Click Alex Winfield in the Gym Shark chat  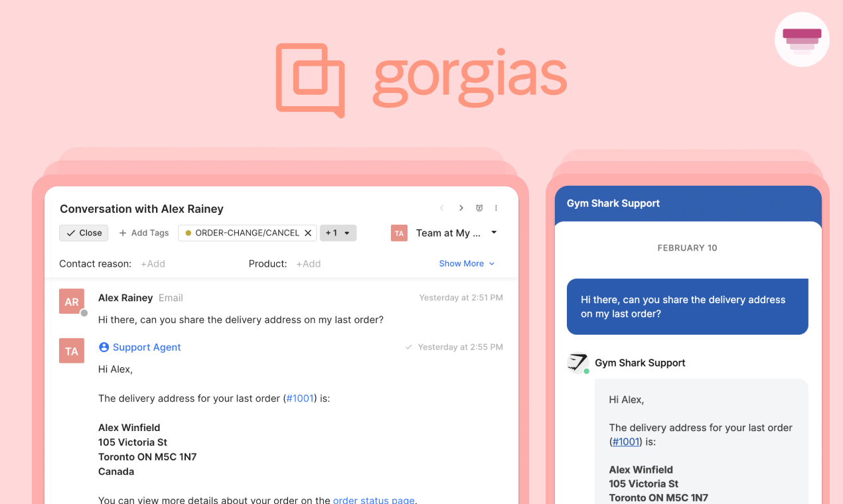click(x=641, y=470)
